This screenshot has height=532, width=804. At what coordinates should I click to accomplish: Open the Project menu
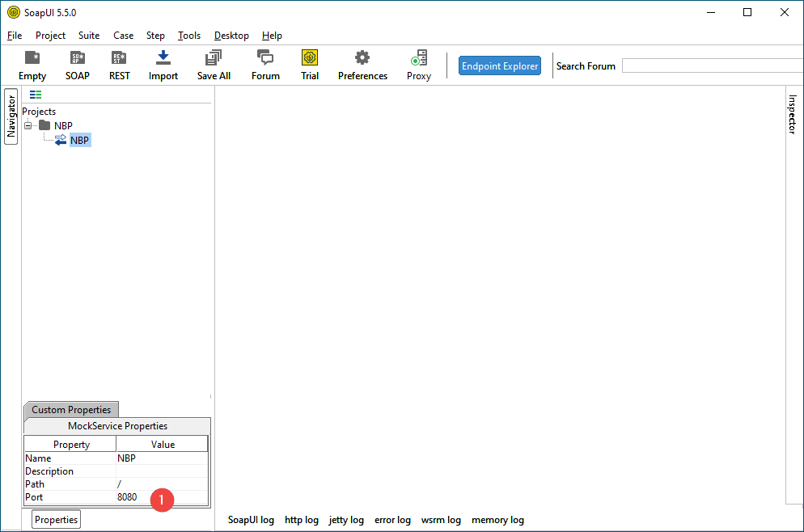pos(50,36)
